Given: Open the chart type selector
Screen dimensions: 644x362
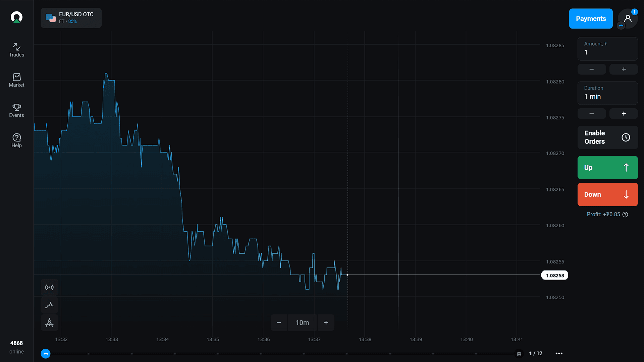Looking at the screenshot, I should point(49,305).
